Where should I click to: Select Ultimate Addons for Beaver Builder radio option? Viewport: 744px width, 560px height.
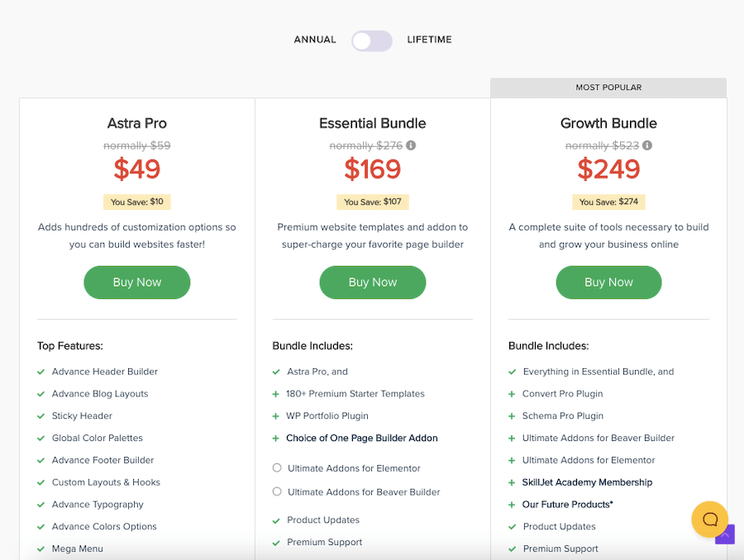point(277,492)
